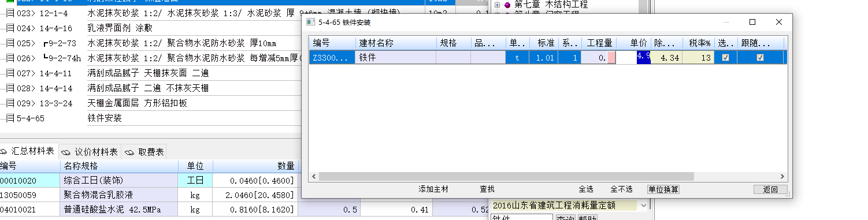The image size is (868, 220).
Task: Click the 单位 column header in the materials table
Action: coord(196,166)
